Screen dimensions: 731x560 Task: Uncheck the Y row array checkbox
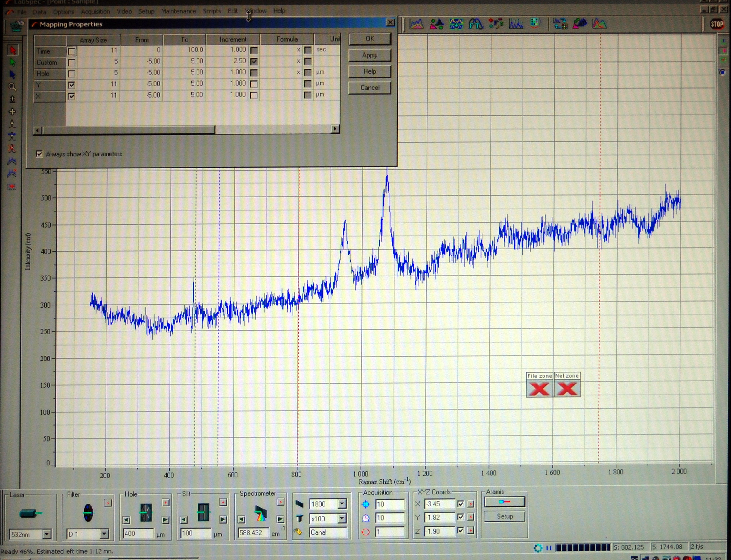click(72, 85)
